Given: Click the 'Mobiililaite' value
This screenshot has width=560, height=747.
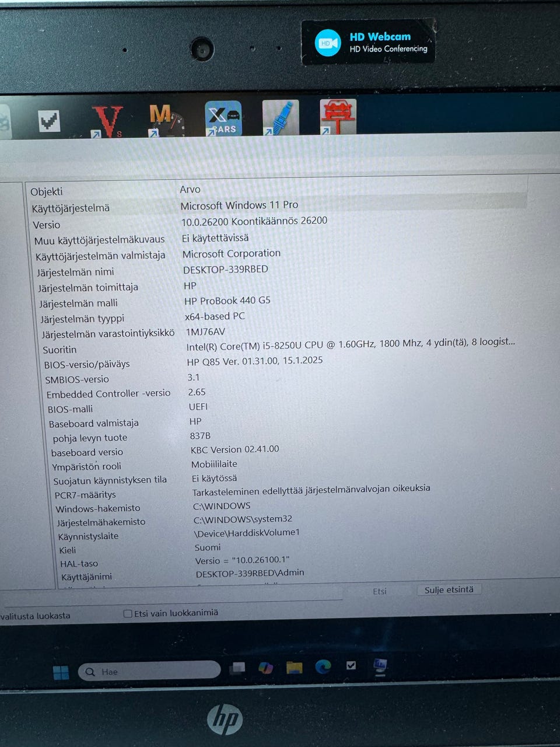Looking at the screenshot, I should click(214, 464).
